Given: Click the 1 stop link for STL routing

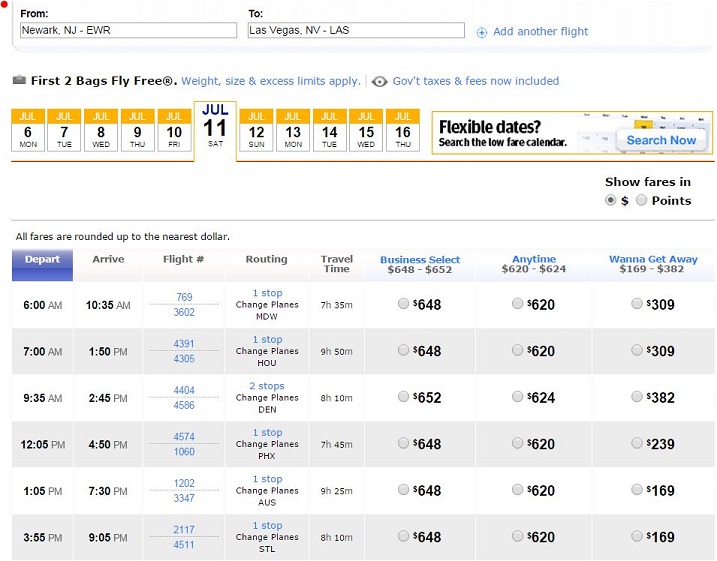Looking at the screenshot, I should pyautogui.click(x=267, y=525).
